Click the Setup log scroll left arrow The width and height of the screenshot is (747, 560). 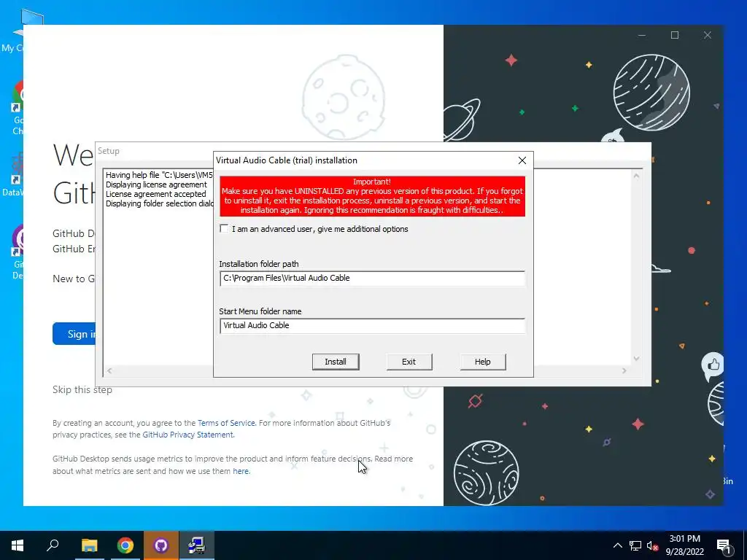point(109,370)
